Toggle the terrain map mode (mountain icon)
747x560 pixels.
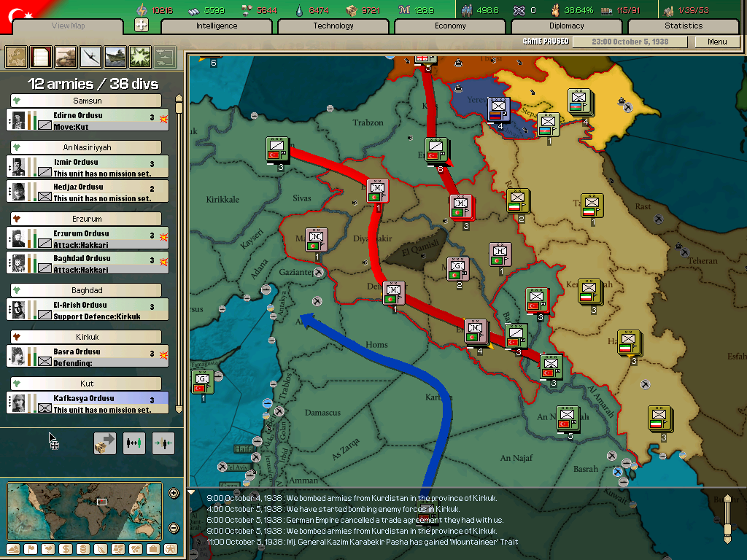pyautogui.click(x=14, y=549)
